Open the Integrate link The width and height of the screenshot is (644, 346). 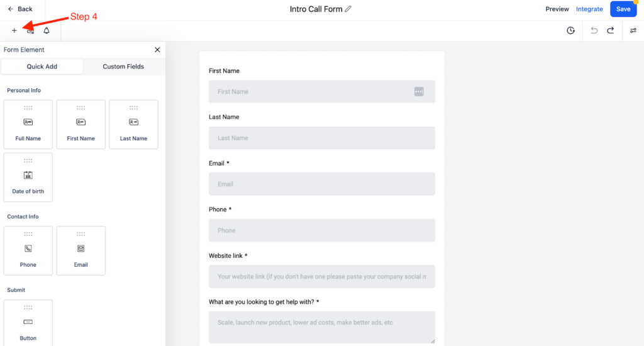click(589, 9)
